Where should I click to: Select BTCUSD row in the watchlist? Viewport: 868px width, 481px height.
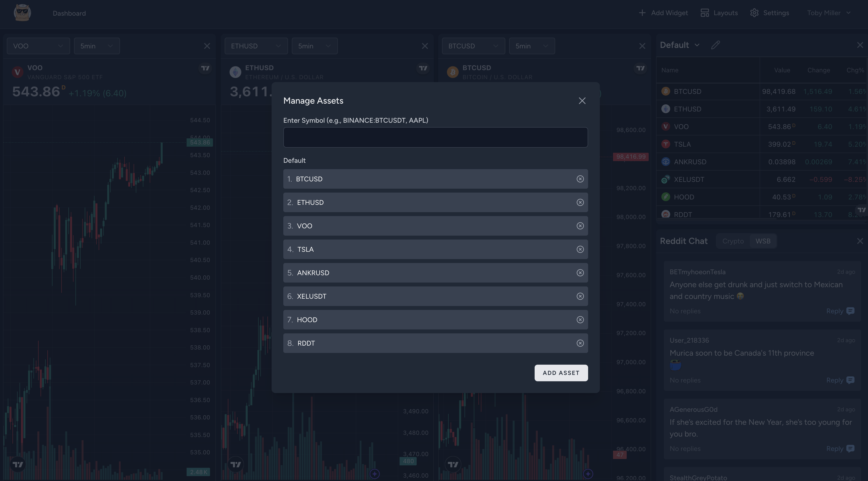(762, 91)
